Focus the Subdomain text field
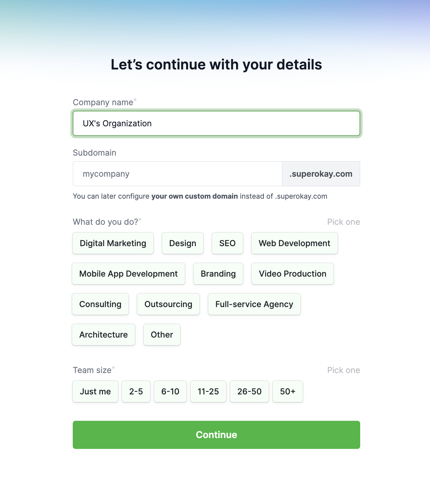This screenshot has height=504, width=430. click(177, 174)
